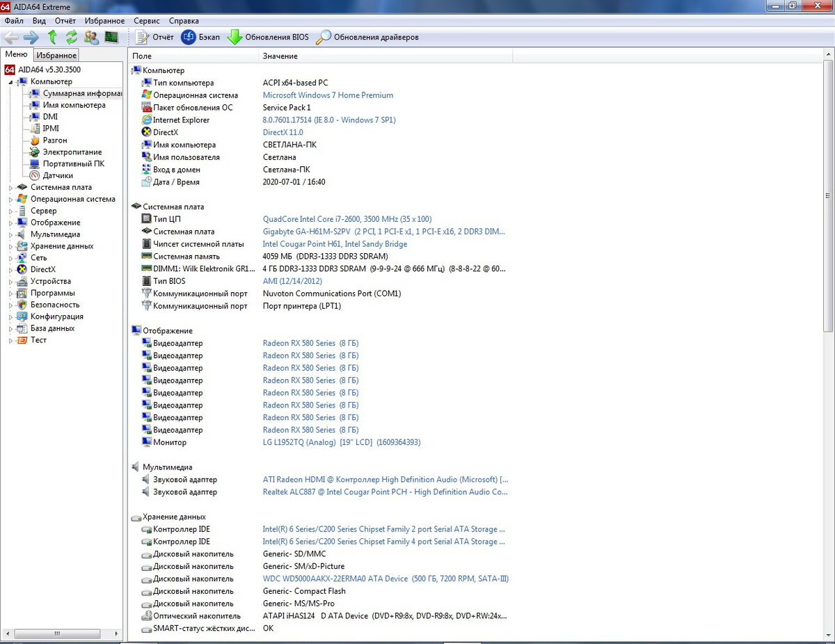Open the DirectX 11.0 link
This screenshot has height=644, width=835.
coord(283,132)
